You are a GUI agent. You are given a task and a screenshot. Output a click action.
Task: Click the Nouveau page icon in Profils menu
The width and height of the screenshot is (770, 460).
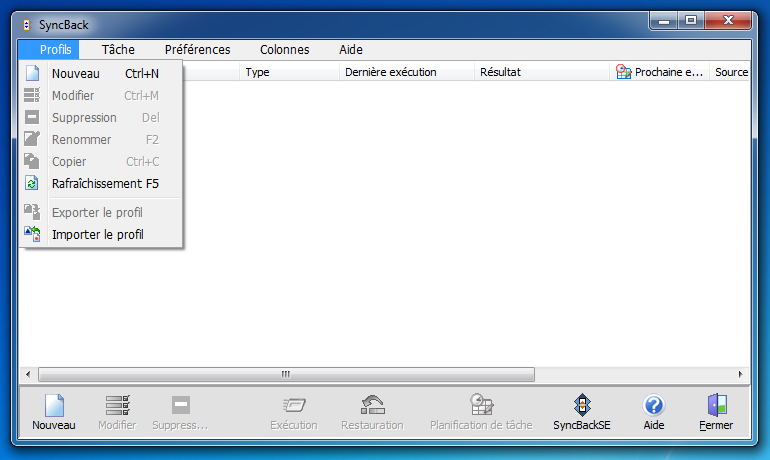click(32, 73)
